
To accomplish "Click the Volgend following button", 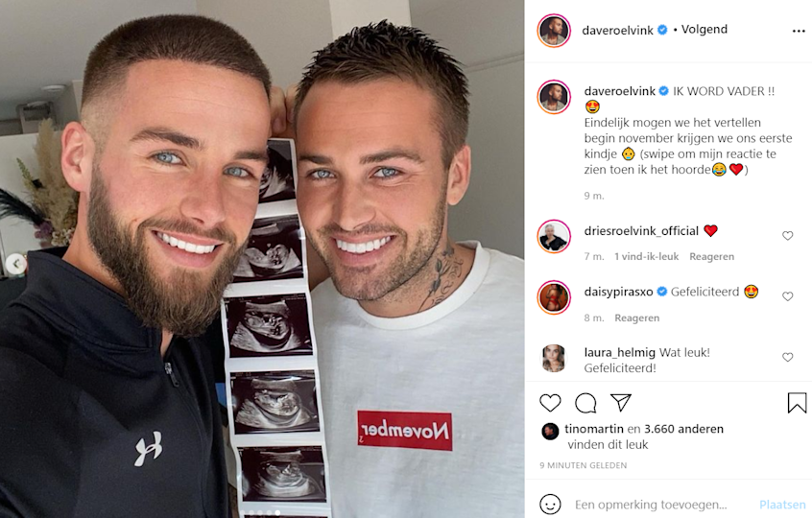I will click(x=705, y=30).
